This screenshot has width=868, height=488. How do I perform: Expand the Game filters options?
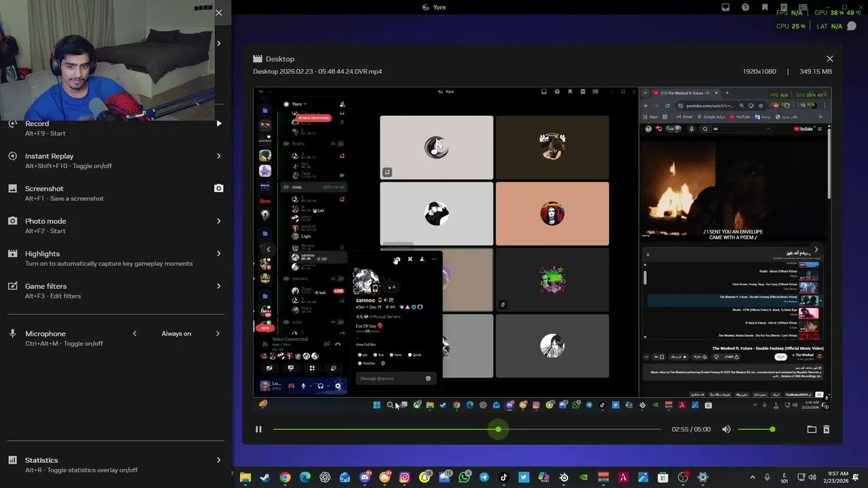coord(218,286)
